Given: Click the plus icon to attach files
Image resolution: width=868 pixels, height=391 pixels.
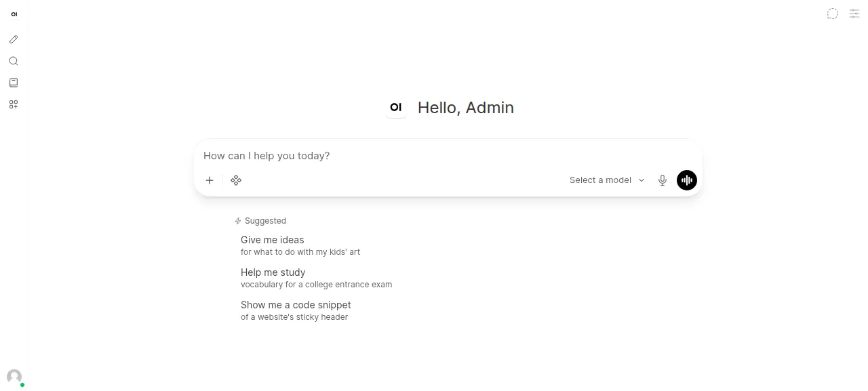Looking at the screenshot, I should click(x=210, y=180).
